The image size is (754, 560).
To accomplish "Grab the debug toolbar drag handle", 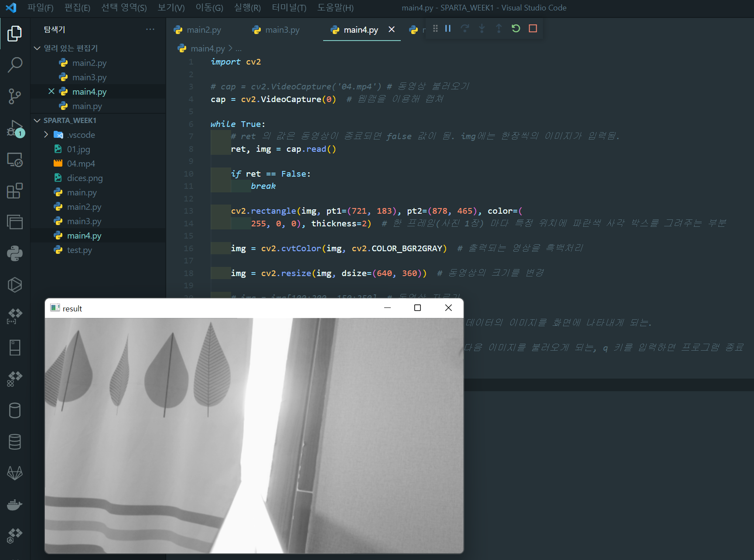I will pyautogui.click(x=435, y=28).
